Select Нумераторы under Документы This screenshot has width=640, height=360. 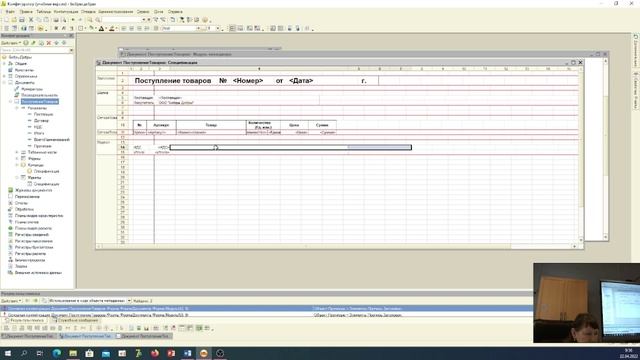tap(31, 89)
